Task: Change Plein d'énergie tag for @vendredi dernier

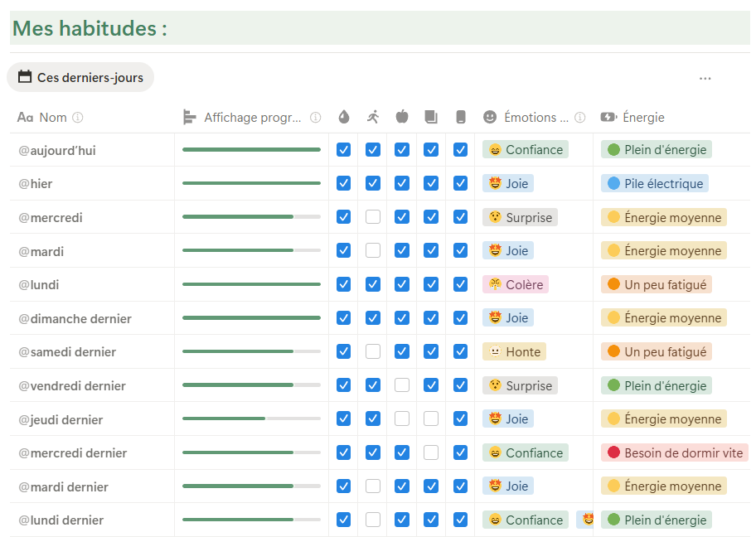Action: click(x=657, y=385)
